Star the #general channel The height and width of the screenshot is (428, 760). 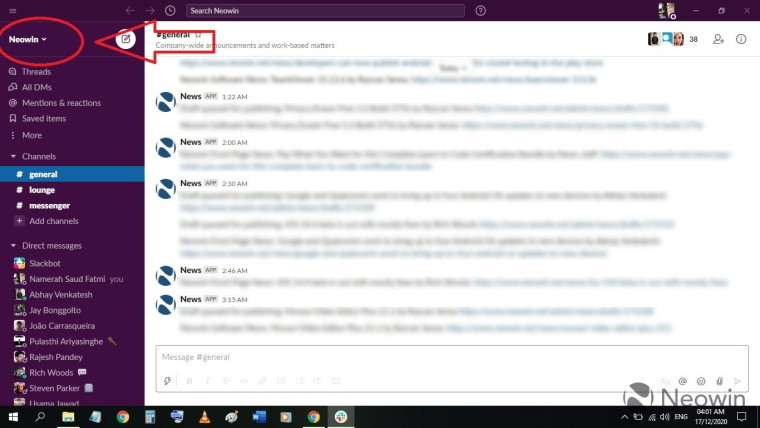click(x=198, y=35)
